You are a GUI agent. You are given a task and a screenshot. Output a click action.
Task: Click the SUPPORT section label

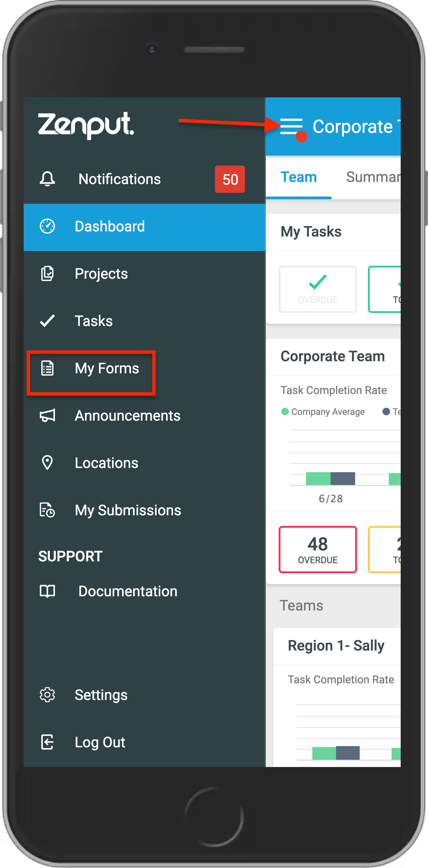[x=70, y=556]
